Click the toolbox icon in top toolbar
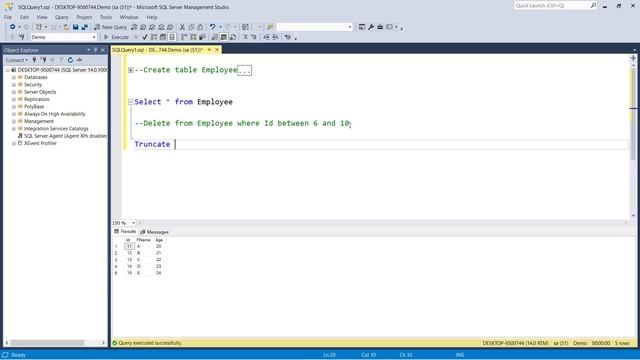640x360 pixels. tap(380, 27)
